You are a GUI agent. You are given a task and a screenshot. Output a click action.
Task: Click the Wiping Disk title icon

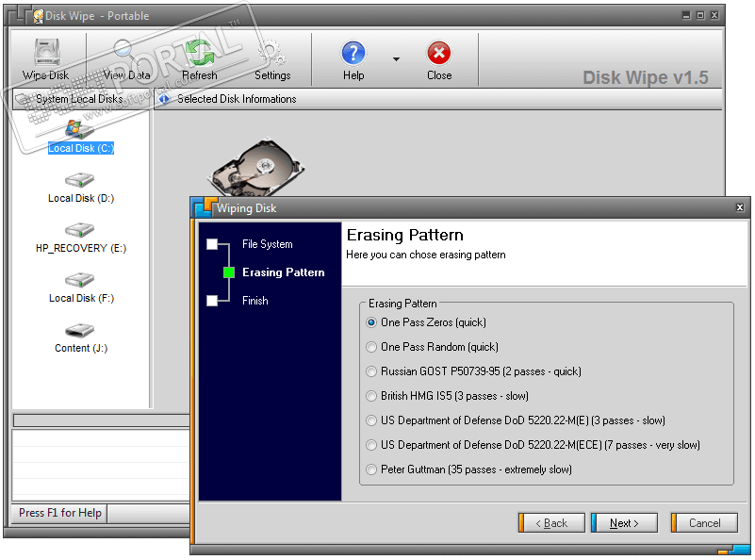tap(203, 207)
